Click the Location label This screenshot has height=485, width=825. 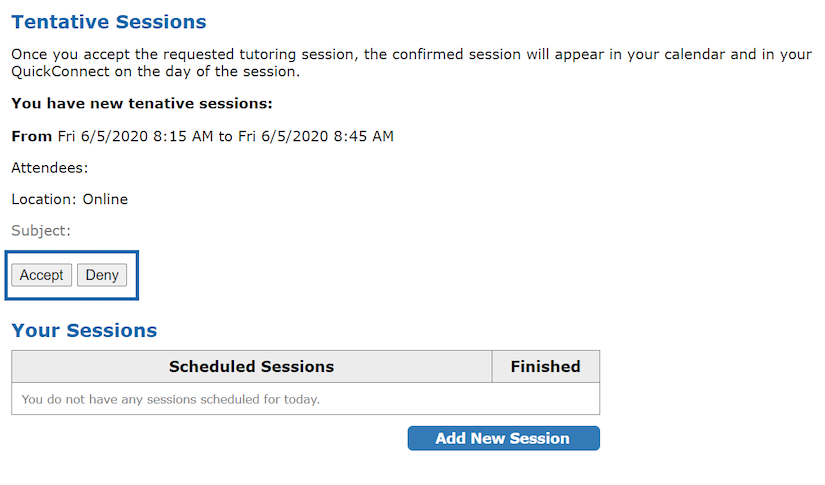[x=44, y=199]
